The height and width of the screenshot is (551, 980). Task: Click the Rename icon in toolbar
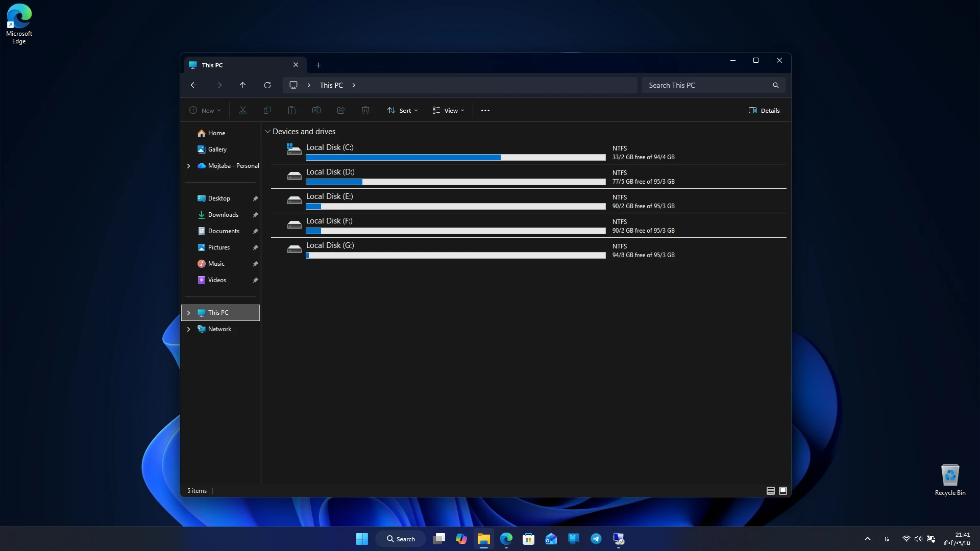(x=316, y=110)
